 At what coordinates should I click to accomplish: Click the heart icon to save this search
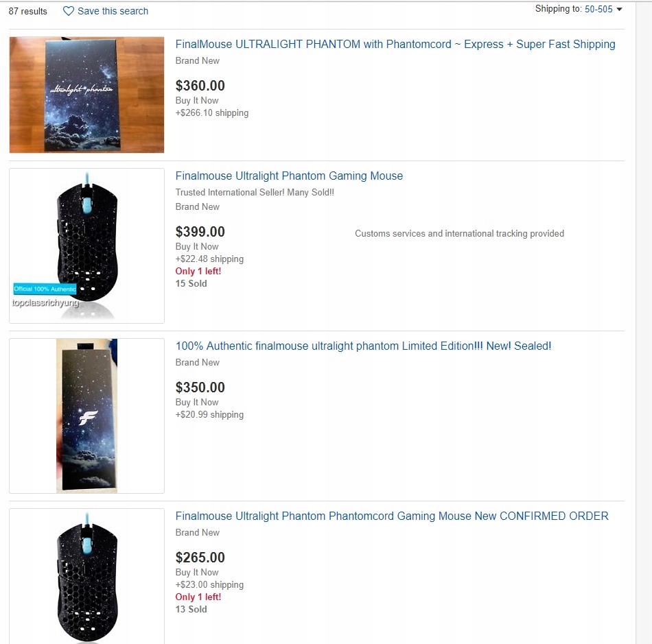(x=68, y=11)
